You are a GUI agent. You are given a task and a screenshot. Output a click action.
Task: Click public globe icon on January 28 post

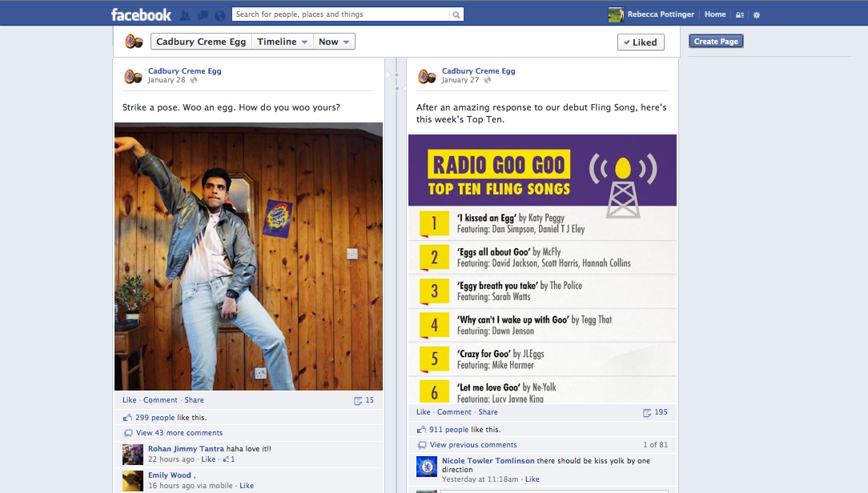pyautogui.click(x=194, y=80)
